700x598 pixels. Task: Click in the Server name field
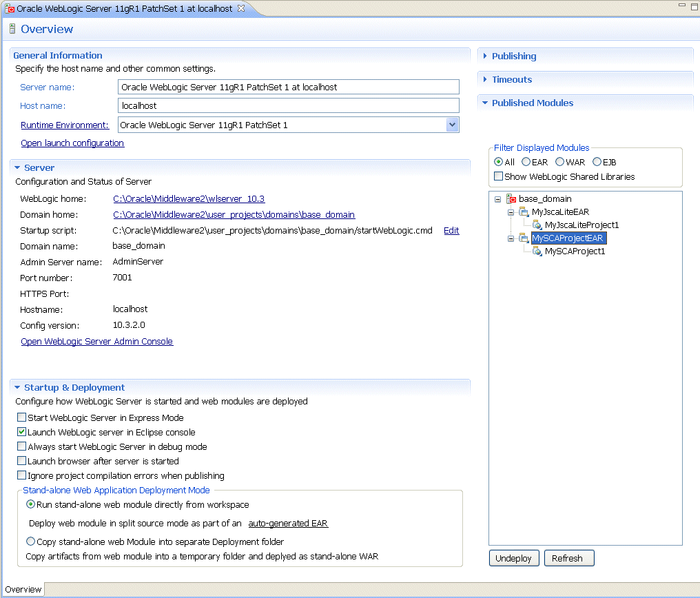point(289,87)
